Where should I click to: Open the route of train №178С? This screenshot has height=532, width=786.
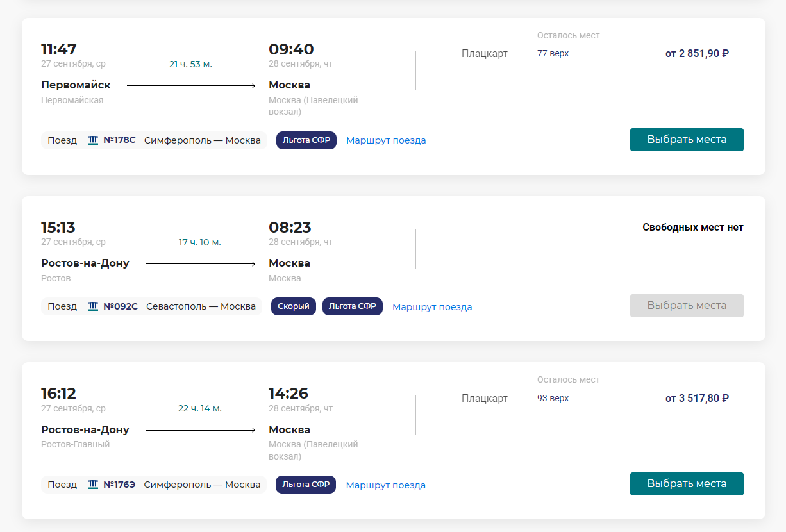click(x=386, y=140)
